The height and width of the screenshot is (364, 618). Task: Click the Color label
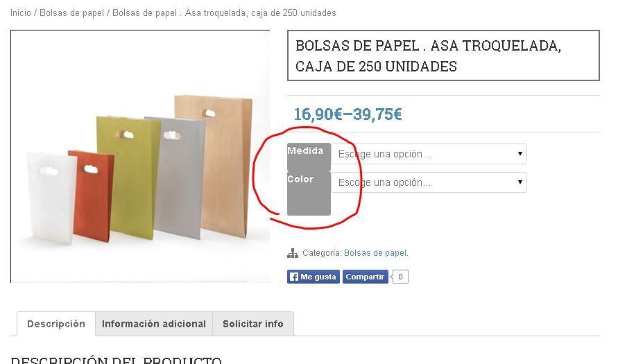pyautogui.click(x=300, y=179)
